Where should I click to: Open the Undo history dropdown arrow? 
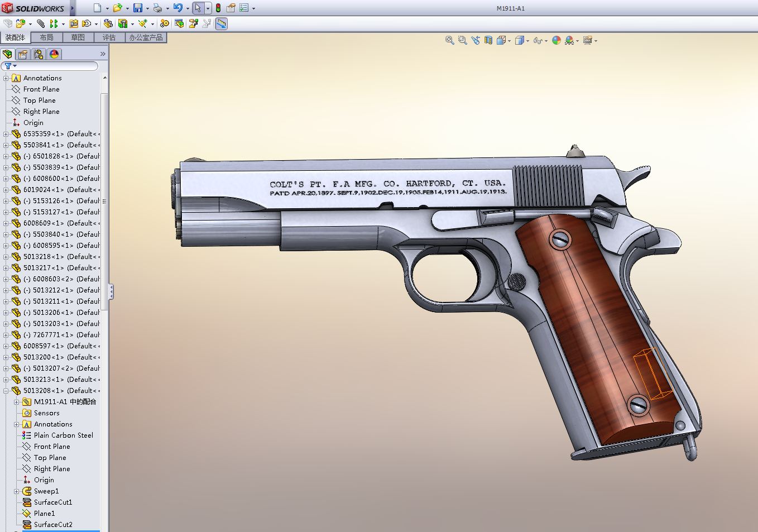(188, 8)
